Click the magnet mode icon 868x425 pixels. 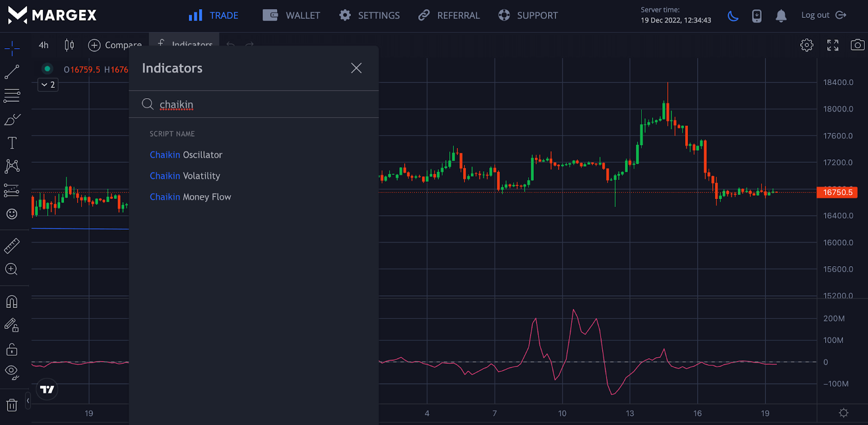click(12, 301)
